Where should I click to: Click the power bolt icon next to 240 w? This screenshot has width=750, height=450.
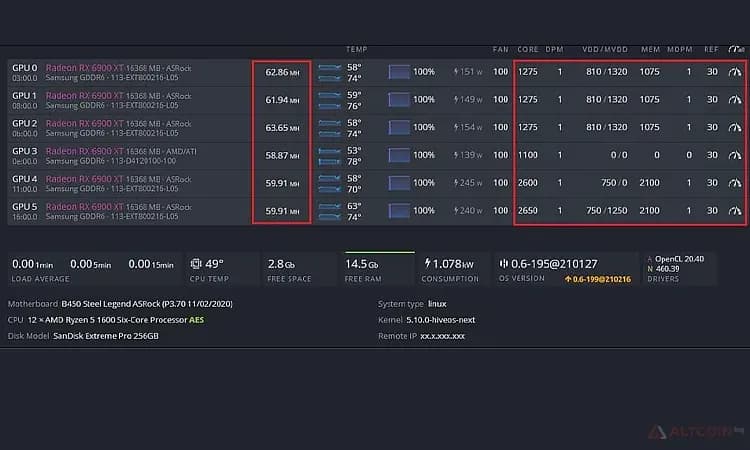456,210
